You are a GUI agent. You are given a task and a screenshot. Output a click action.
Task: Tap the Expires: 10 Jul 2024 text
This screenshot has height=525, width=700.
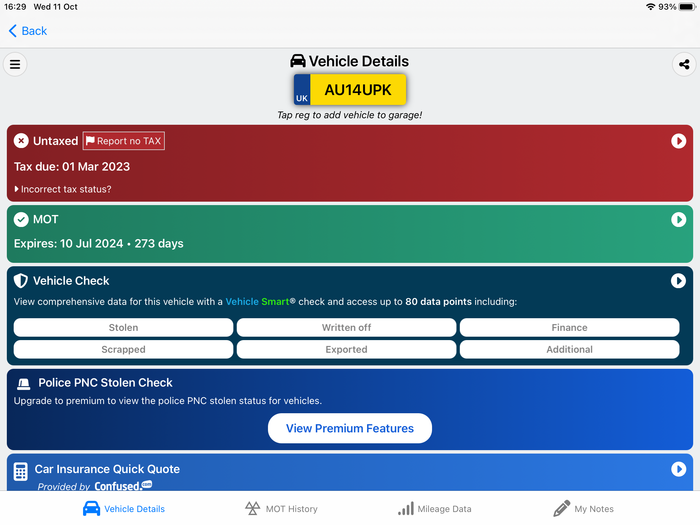[68, 244]
